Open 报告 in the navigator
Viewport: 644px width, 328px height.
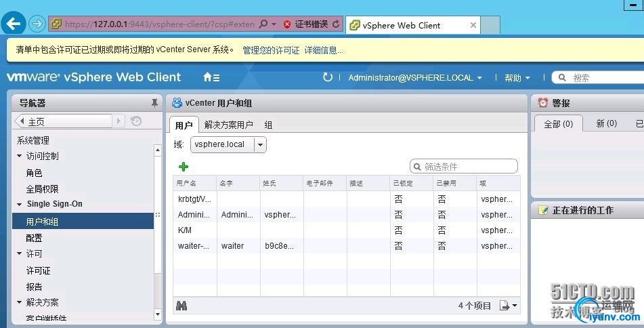(x=34, y=286)
